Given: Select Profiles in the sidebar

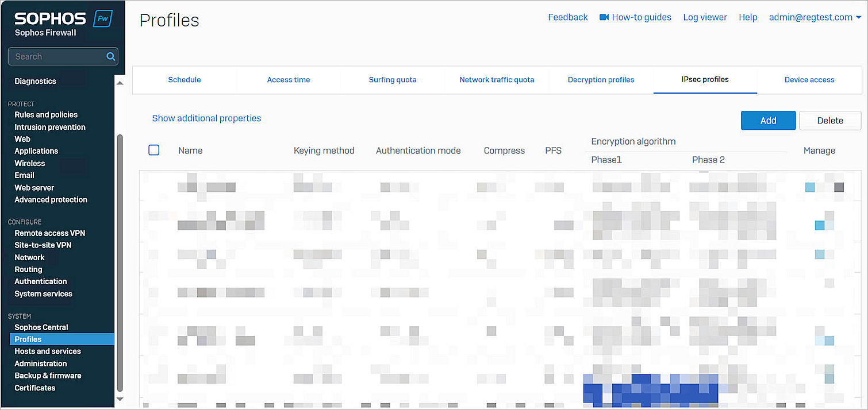Looking at the screenshot, I should coord(62,339).
